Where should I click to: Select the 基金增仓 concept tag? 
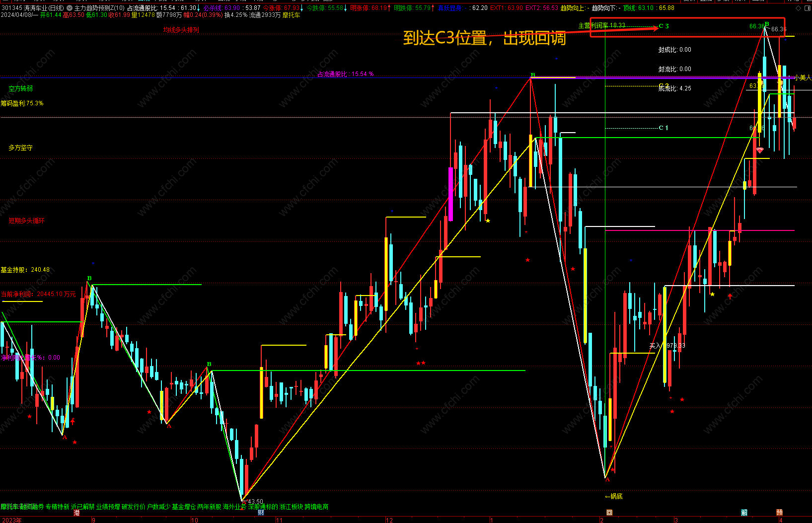click(184, 507)
